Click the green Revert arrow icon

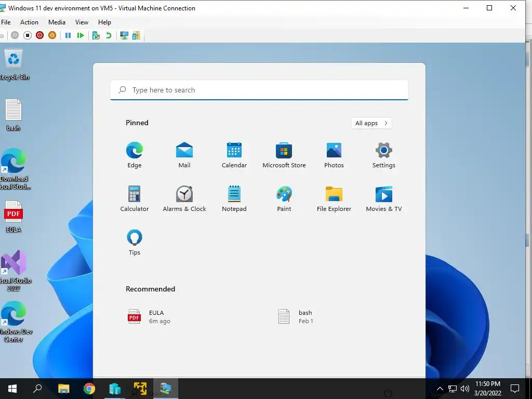tap(109, 35)
